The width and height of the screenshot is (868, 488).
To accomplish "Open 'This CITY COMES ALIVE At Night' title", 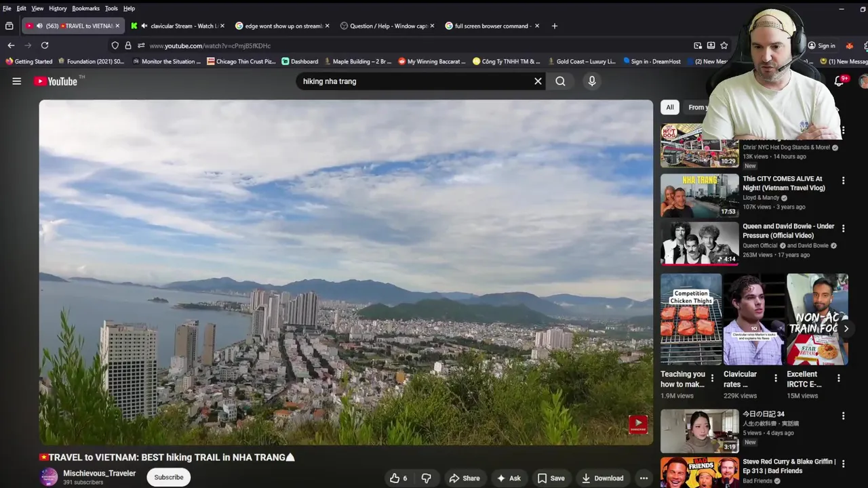I will coord(783,183).
